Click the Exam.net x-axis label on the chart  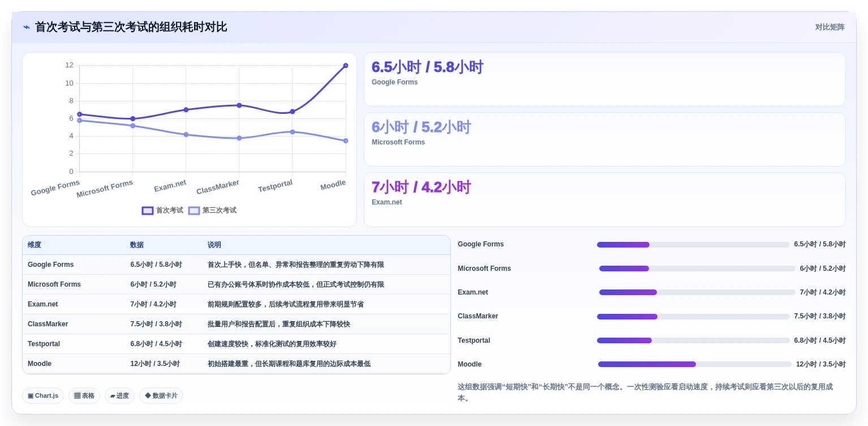click(170, 186)
